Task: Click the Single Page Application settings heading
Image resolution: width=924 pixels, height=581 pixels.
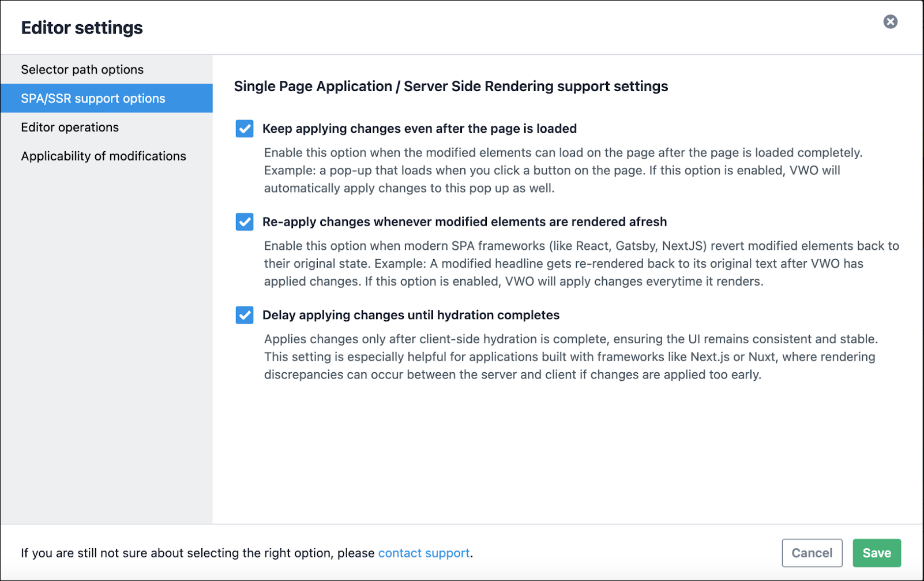Action: tap(451, 86)
